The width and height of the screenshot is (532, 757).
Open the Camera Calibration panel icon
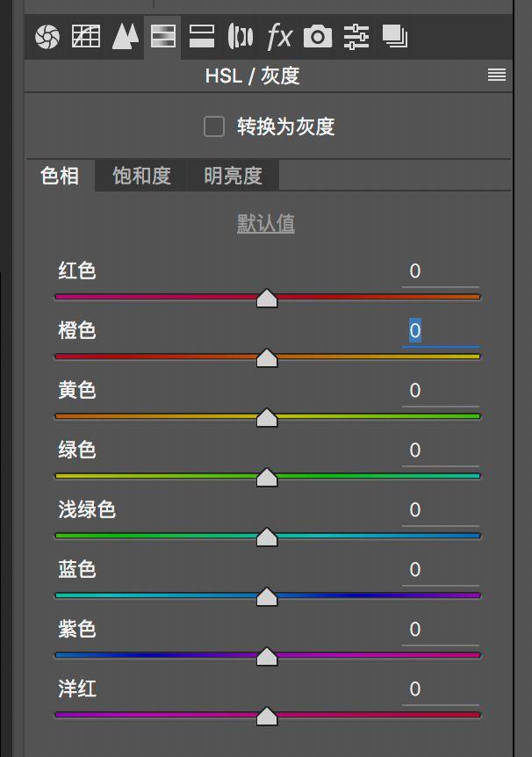[x=318, y=37]
